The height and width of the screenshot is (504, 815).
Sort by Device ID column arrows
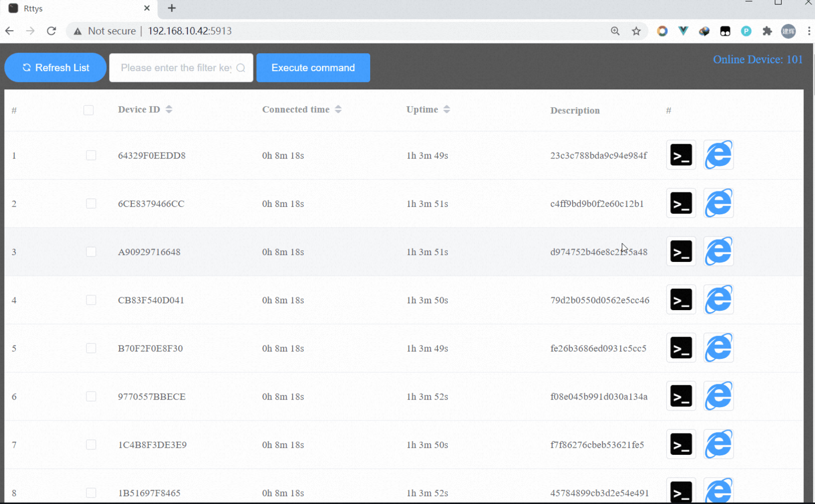[x=169, y=109]
